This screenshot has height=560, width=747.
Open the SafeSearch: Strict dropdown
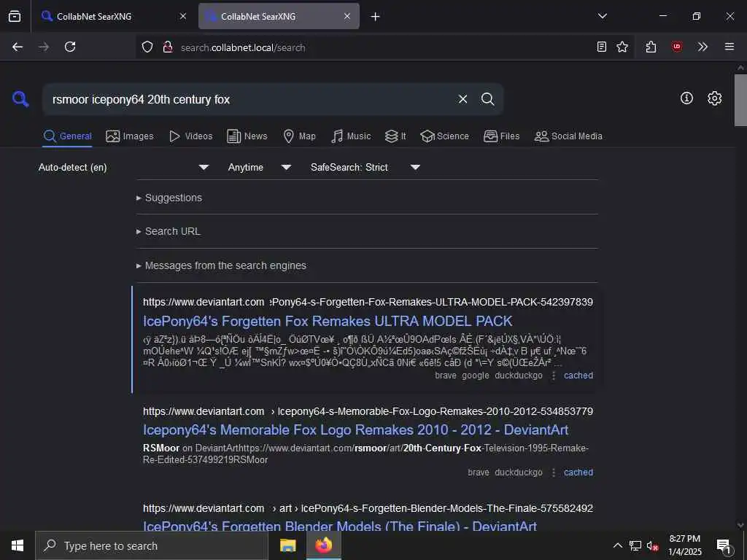(365, 167)
